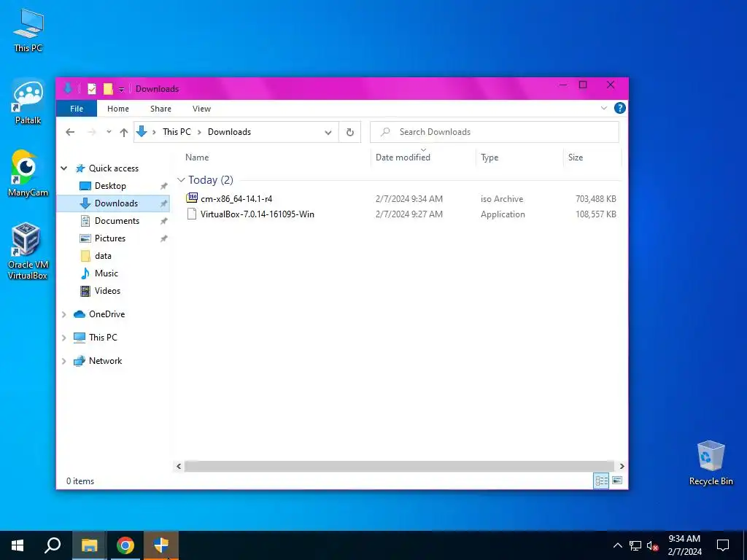Image resolution: width=747 pixels, height=560 pixels.
Task: Open Oracle VM VirtualBox desktop shortcut
Action: tap(28, 251)
